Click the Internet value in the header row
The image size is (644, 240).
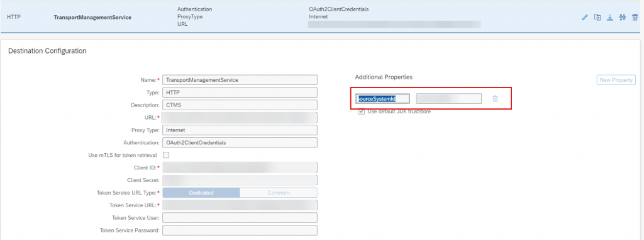[x=318, y=17]
